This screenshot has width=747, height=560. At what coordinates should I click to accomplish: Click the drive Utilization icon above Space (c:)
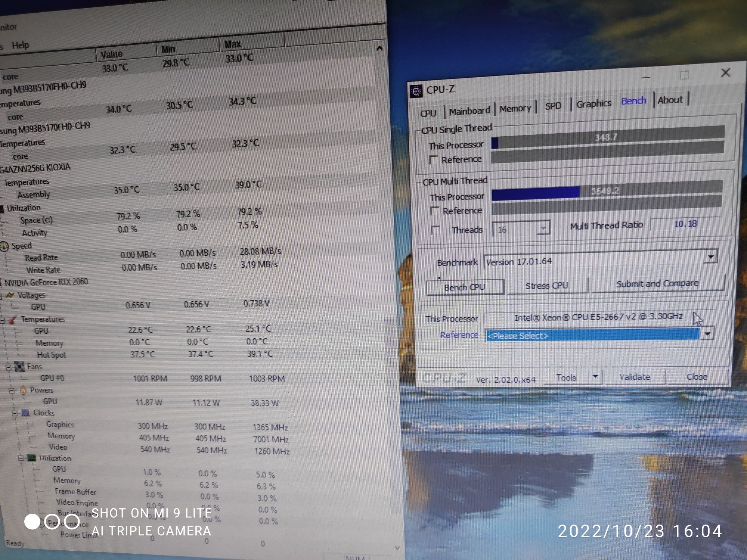[2, 208]
